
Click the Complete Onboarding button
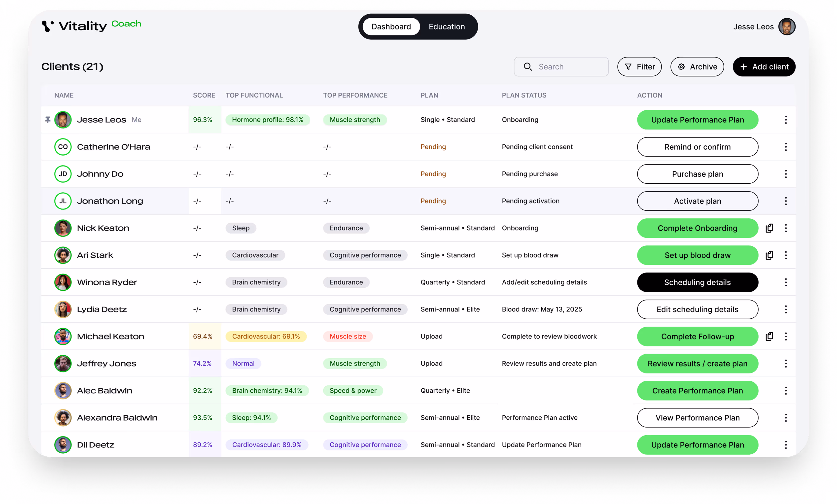697,228
